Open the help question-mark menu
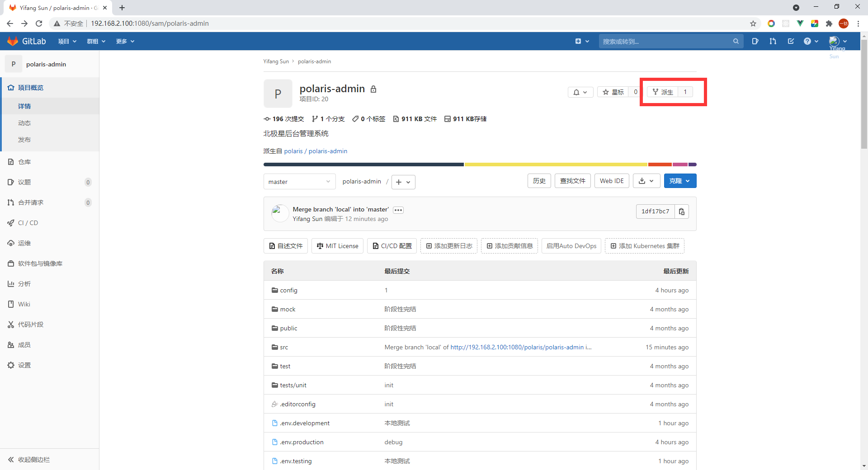Screen dimensions: 868x470 coord(811,41)
